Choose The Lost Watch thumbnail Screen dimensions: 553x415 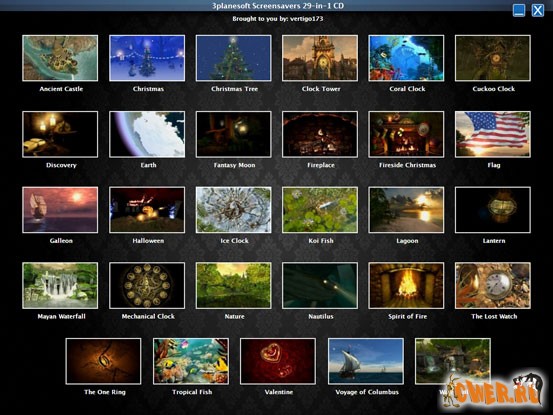tap(493, 286)
